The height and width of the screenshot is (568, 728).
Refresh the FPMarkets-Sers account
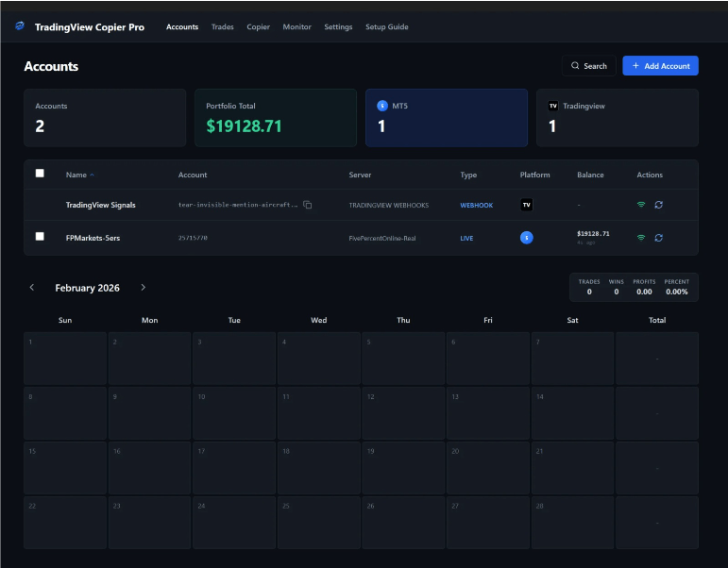pyautogui.click(x=658, y=238)
